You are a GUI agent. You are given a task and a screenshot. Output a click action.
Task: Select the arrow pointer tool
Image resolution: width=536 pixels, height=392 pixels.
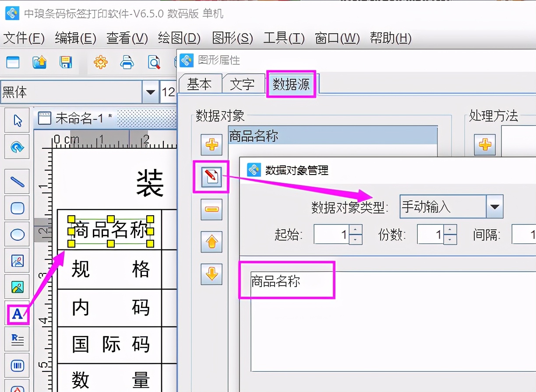click(x=17, y=120)
